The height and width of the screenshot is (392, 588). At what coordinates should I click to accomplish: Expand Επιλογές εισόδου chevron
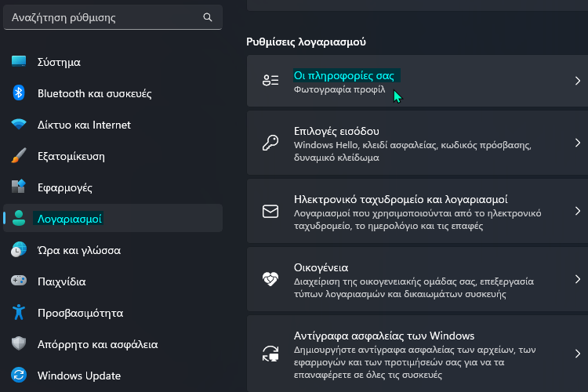point(578,143)
